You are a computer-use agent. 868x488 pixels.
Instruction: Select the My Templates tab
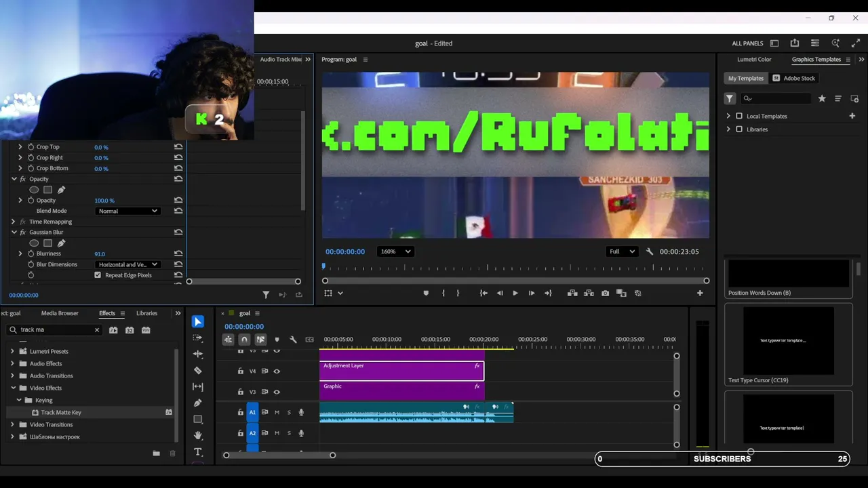tap(745, 78)
